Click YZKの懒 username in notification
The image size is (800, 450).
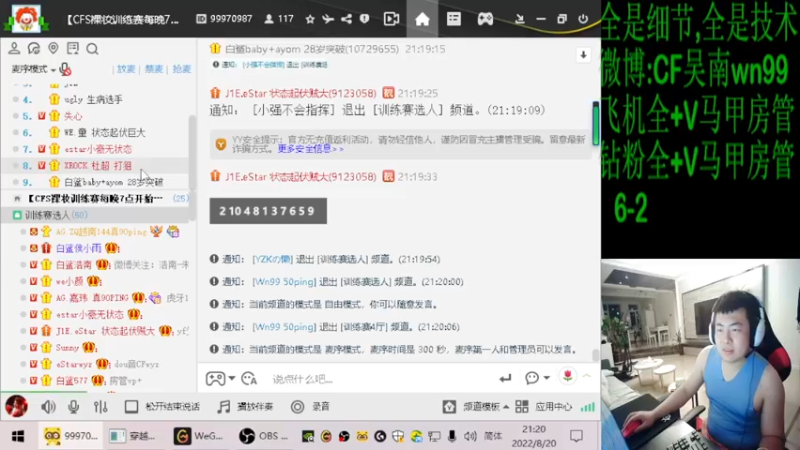pos(272,259)
